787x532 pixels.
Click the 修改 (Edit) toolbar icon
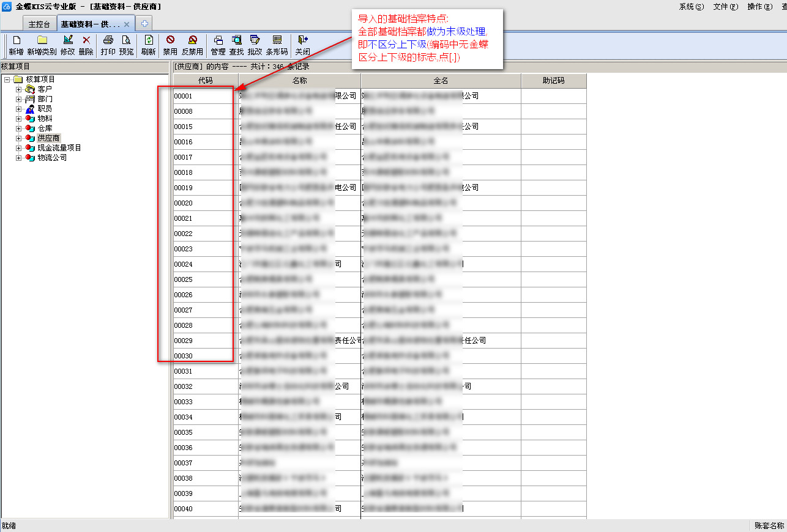coord(67,40)
